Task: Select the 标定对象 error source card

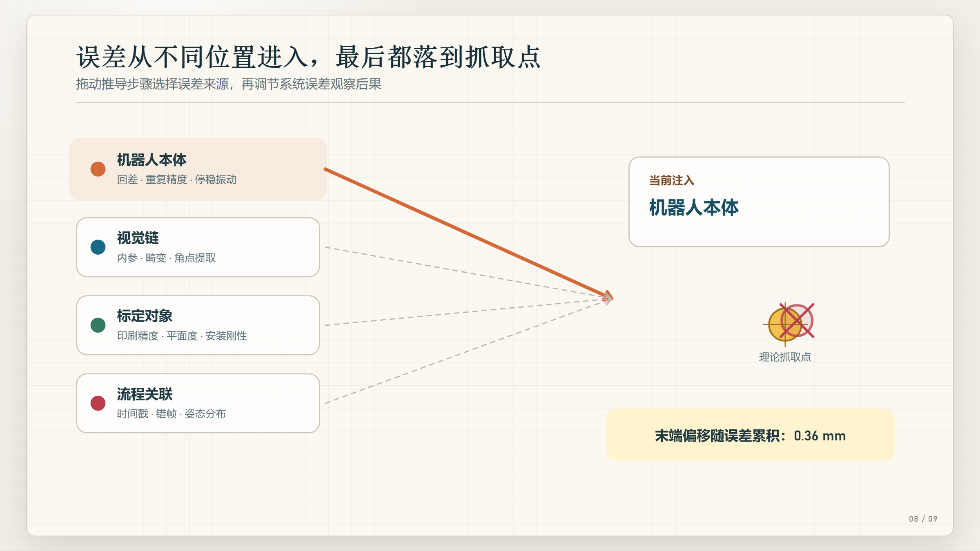Action: click(x=198, y=325)
